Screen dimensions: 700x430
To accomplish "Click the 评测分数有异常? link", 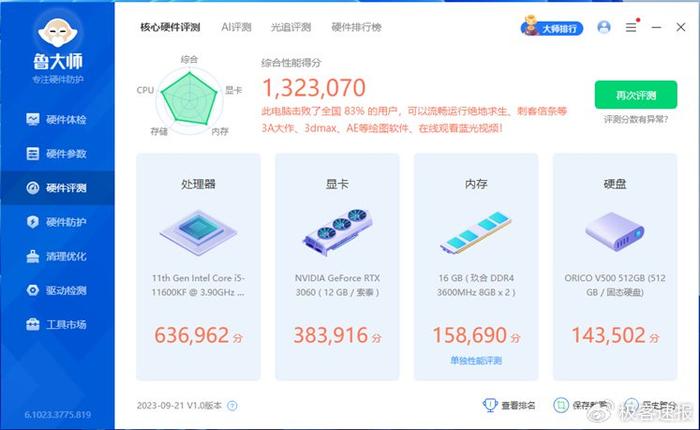I will [x=636, y=119].
